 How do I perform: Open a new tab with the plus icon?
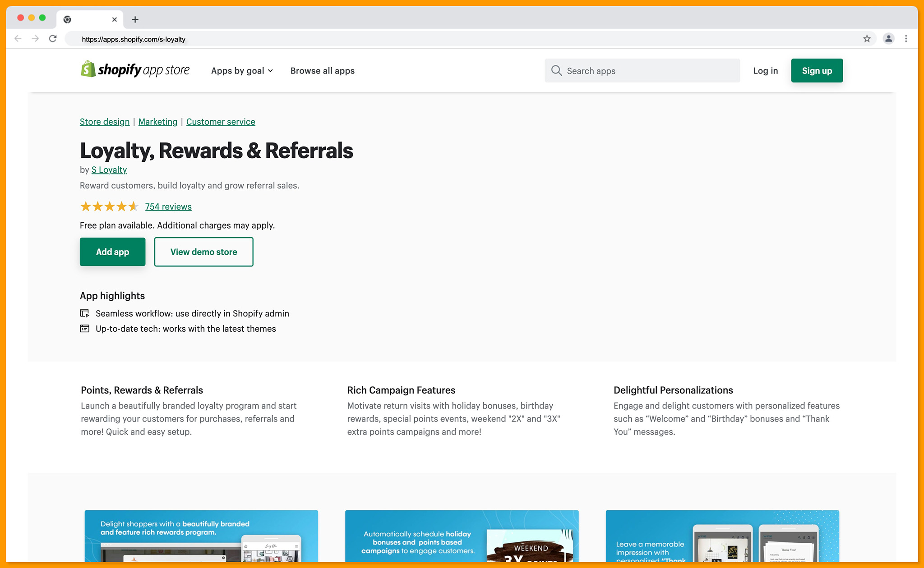[135, 19]
